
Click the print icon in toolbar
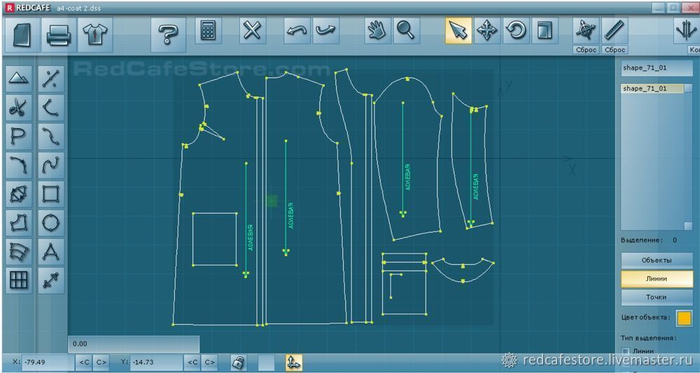point(59,35)
